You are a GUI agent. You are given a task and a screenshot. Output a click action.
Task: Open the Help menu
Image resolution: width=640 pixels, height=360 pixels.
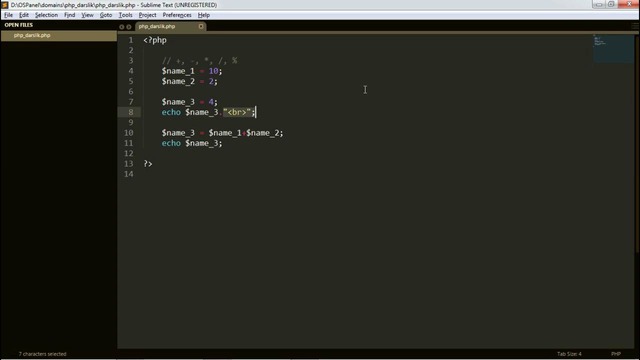204,15
